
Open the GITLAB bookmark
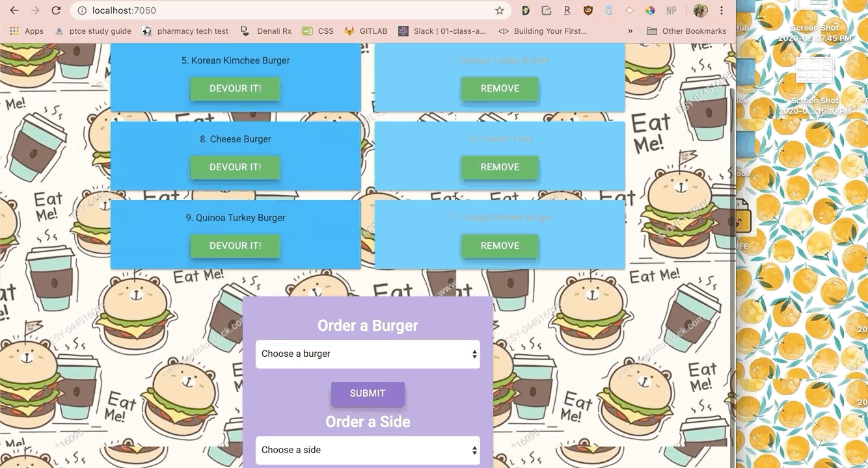click(366, 31)
